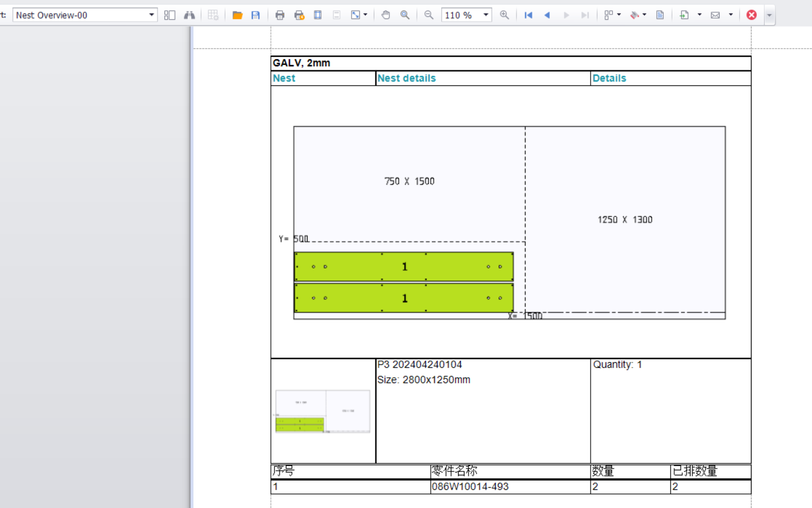Click the quick print icon
The width and height of the screenshot is (812, 508).
coord(299,15)
